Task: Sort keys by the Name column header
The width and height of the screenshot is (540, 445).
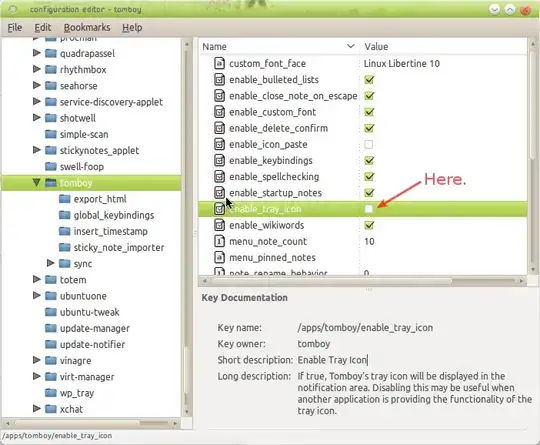Action: (x=279, y=46)
